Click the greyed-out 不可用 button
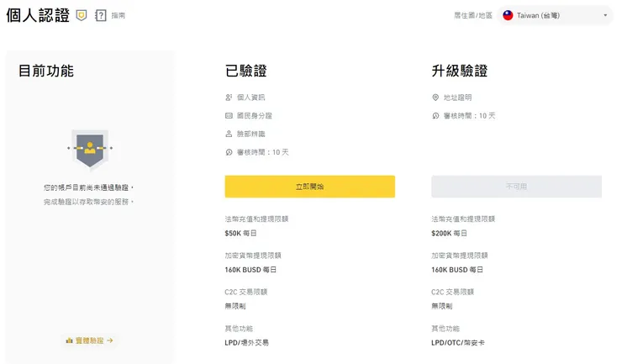 point(516,187)
